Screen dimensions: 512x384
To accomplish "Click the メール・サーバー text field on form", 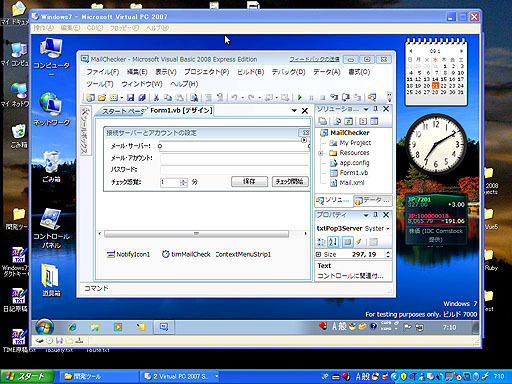I will point(235,146).
